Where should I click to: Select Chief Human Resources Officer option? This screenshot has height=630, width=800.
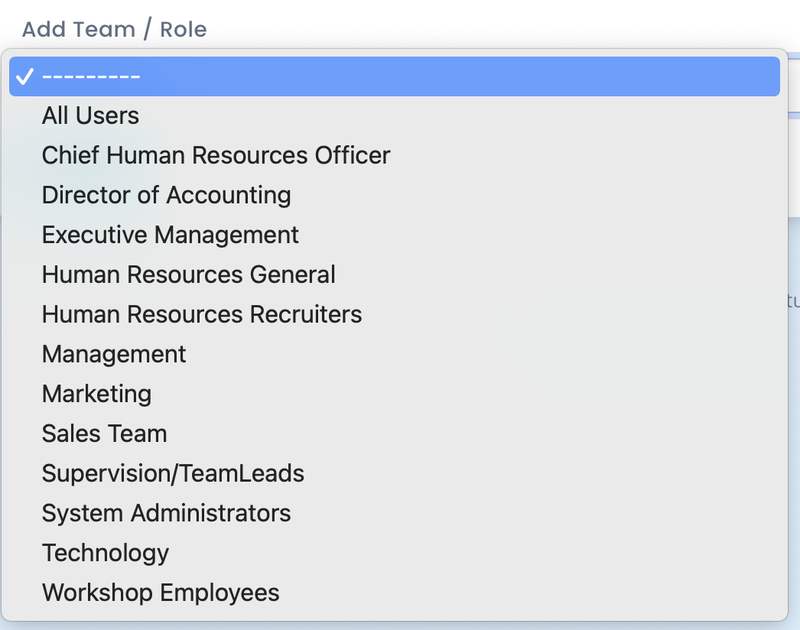(216, 156)
